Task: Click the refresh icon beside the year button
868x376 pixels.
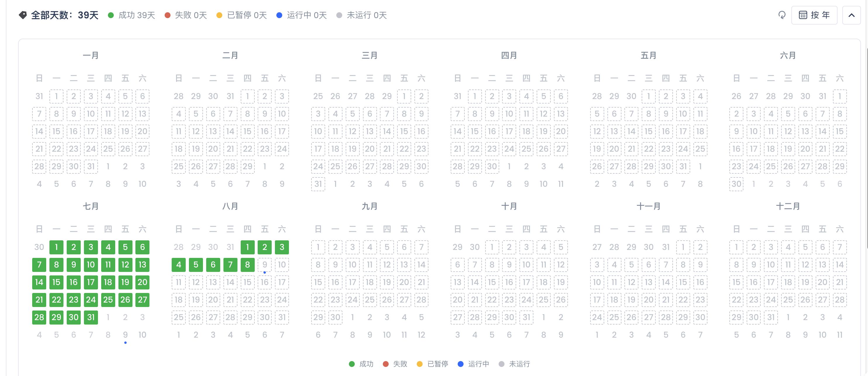Action: coord(782,15)
